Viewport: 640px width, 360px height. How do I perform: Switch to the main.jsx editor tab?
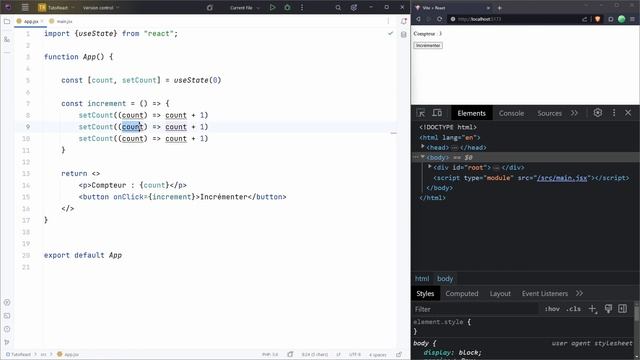pyautogui.click(x=61, y=21)
